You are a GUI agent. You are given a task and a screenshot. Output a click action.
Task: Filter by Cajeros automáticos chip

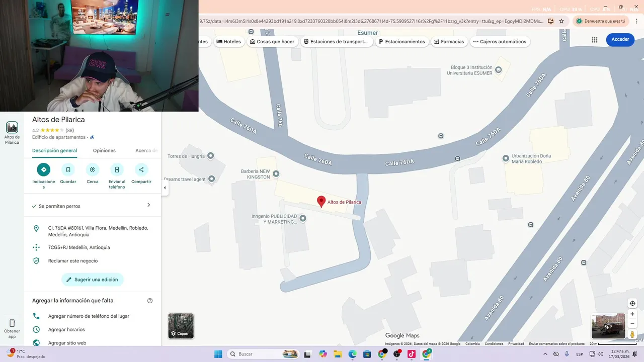click(x=500, y=42)
